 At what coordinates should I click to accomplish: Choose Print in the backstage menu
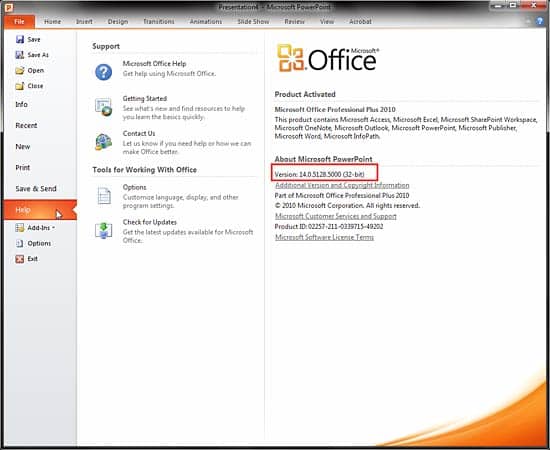(23, 168)
